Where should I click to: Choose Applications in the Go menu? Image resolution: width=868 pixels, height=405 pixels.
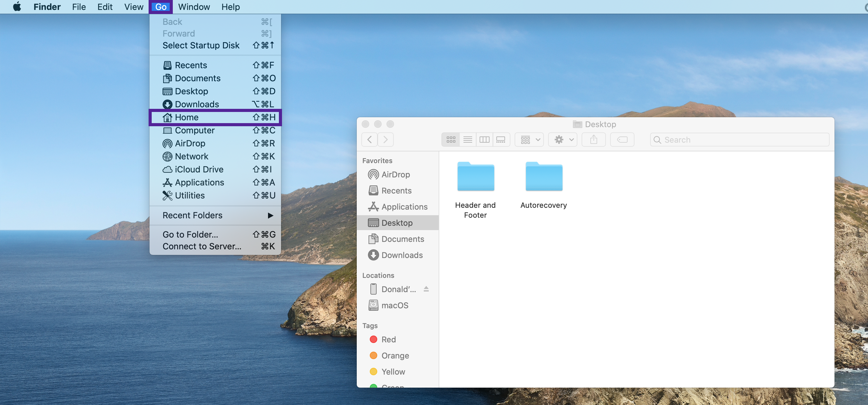point(215,183)
